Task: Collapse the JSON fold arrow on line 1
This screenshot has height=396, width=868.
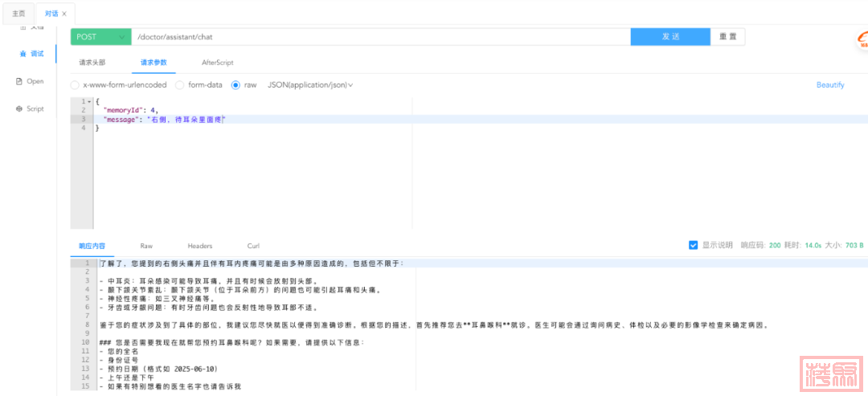Action: pos(89,101)
